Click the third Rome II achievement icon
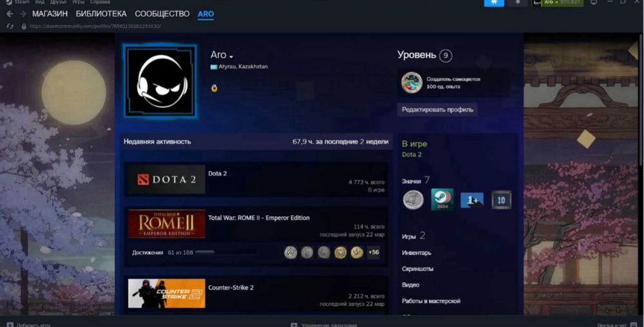 tap(324, 252)
